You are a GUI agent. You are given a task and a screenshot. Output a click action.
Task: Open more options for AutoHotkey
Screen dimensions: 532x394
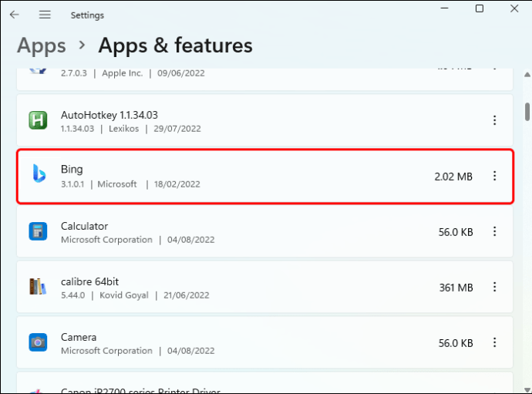click(495, 120)
